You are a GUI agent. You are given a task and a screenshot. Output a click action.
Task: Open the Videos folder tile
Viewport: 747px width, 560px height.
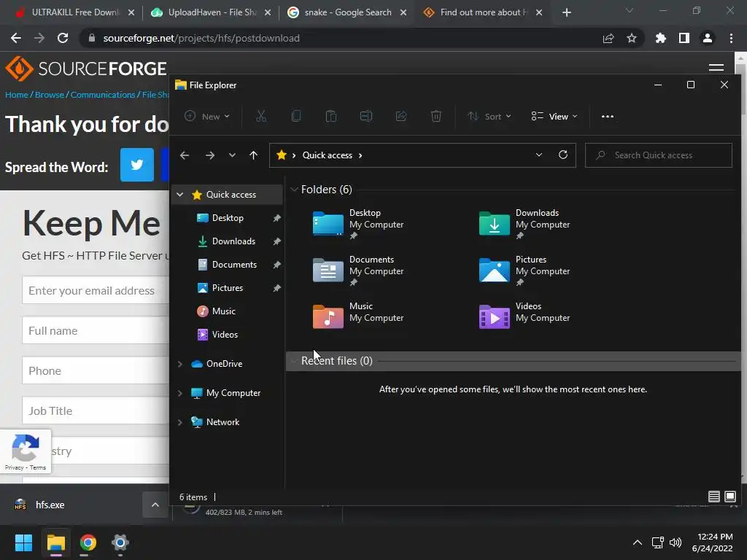(x=526, y=316)
